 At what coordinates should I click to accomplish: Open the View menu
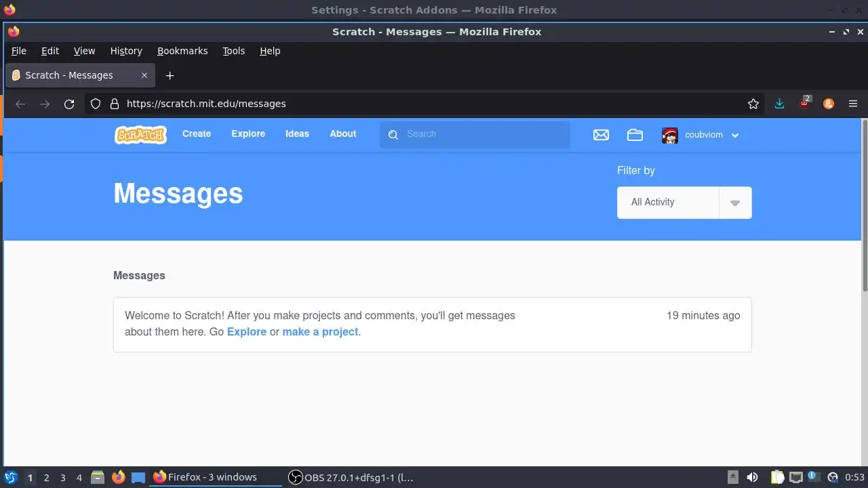click(84, 51)
